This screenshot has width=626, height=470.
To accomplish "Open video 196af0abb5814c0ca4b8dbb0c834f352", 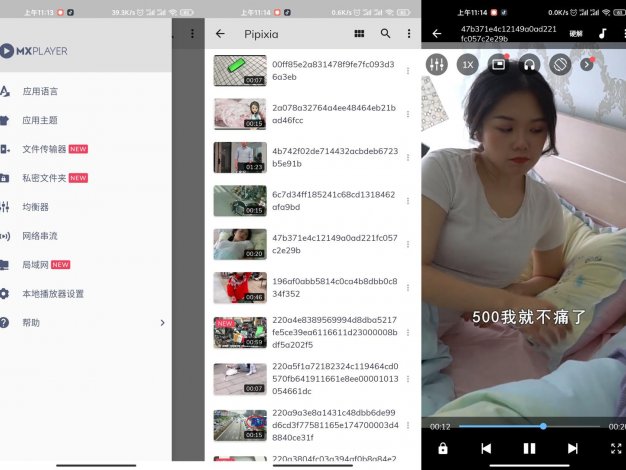I will pos(313,288).
